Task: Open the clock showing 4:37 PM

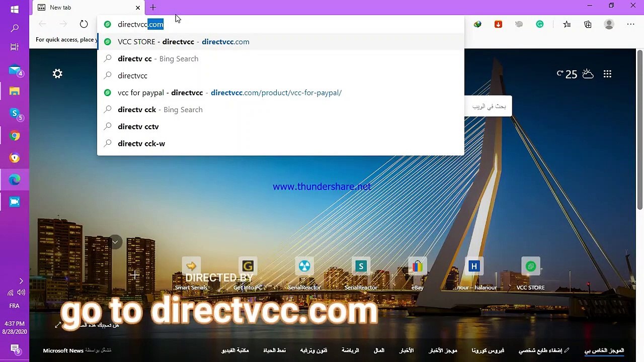Action: click(x=15, y=328)
